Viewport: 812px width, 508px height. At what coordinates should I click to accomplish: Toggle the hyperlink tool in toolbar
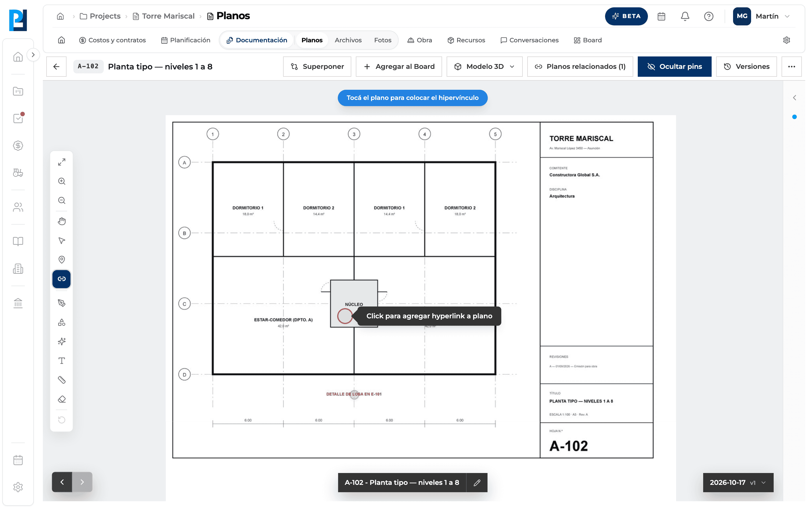(x=61, y=279)
